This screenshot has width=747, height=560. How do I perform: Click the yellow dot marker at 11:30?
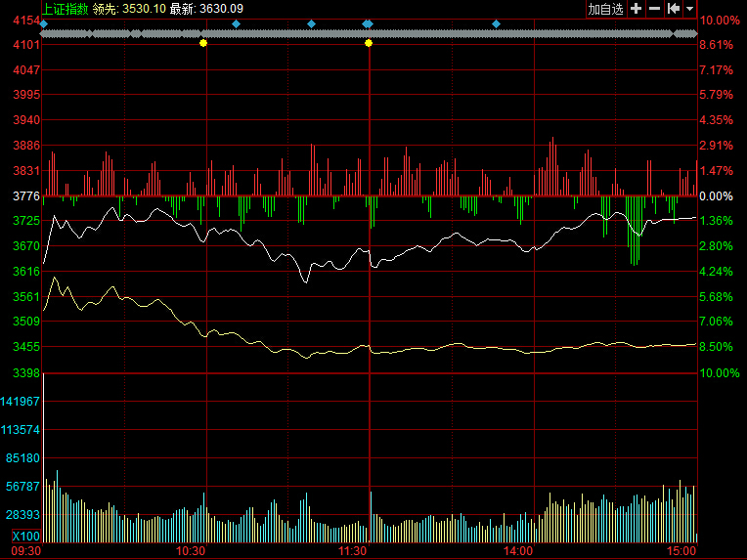[x=369, y=43]
